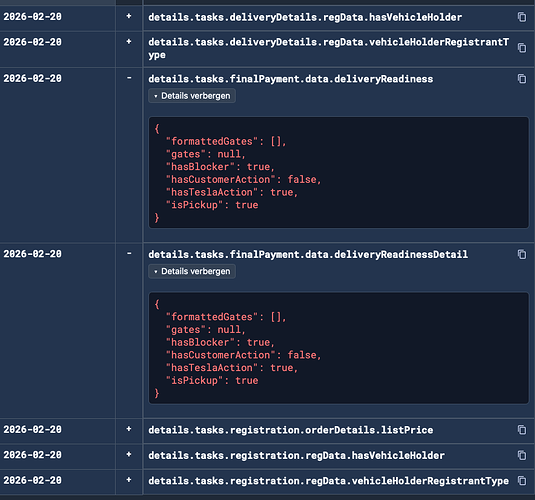Click plus marker of deliveryDetails hasVehicleHolder row
The width and height of the screenshot is (535, 500).
(129, 16)
